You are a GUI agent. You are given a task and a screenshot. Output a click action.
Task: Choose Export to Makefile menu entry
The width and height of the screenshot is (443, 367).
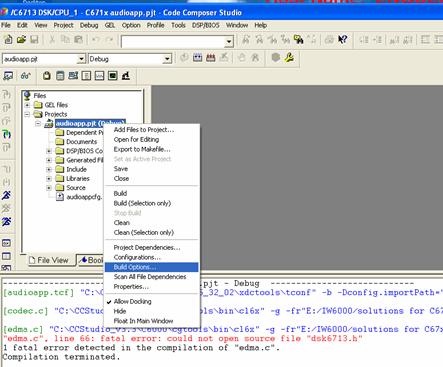click(152, 149)
